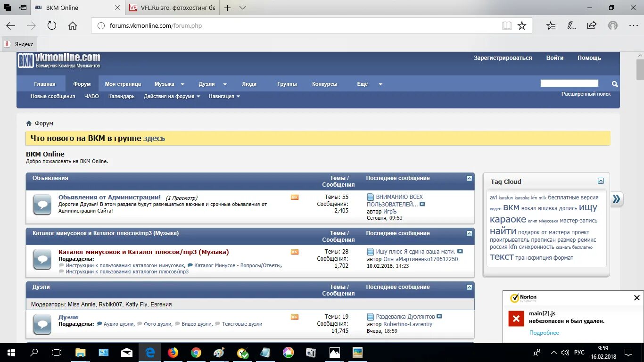The image size is (644, 362).
Task: Click the Norton red X warning icon
Action: click(x=516, y=319)
